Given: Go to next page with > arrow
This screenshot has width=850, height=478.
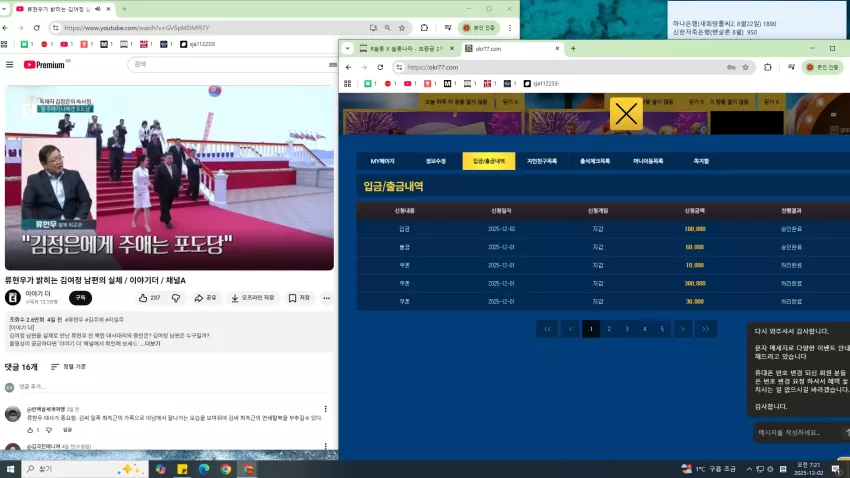Looking at the screenshot, I should pyautogui.click(x=682, y=329).
